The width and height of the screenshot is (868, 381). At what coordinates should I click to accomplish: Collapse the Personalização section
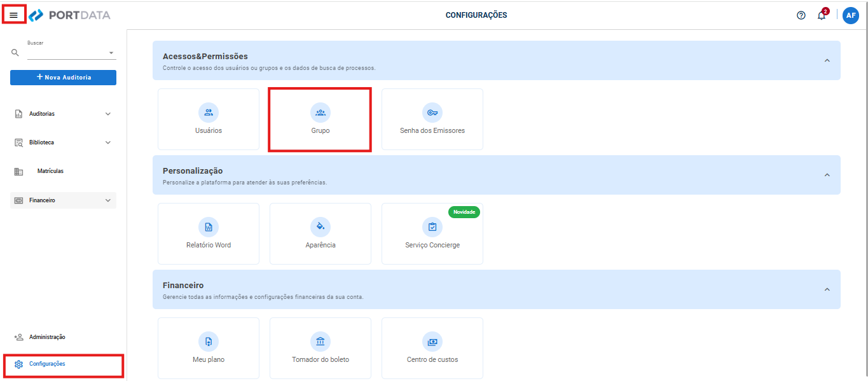click(x=827, y=175)
